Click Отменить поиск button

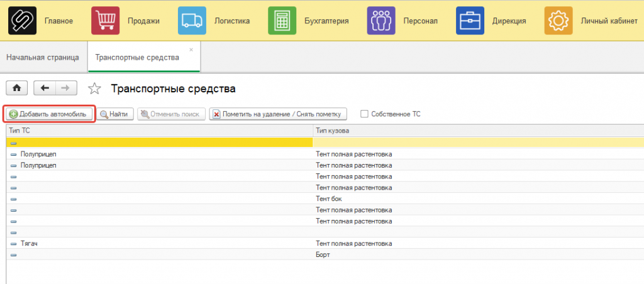pos(171,114)
